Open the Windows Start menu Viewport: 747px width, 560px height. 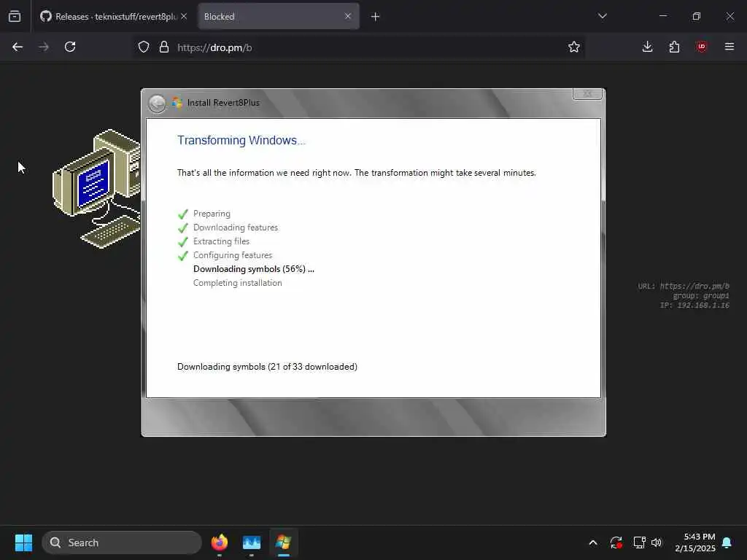(23, 542)
